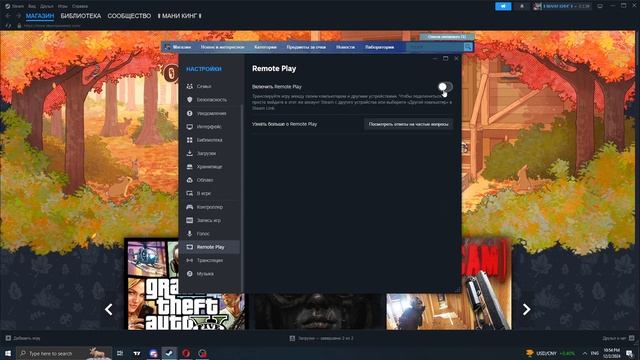Screen dimensions: 640x360
Task: Click the Steam icon in taskbar
Action: pyautogui.click(x=169, y=353)
